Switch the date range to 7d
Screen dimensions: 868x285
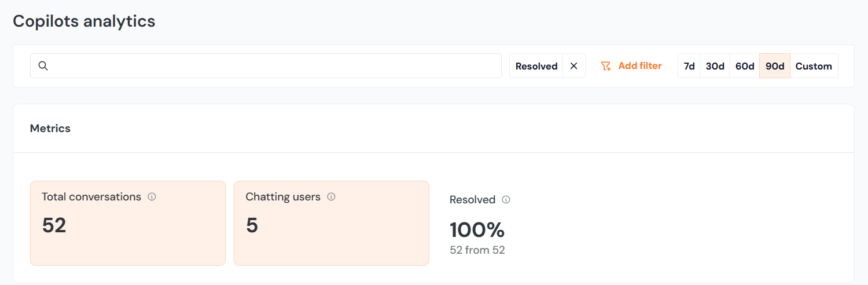click(x=689, y=66)
